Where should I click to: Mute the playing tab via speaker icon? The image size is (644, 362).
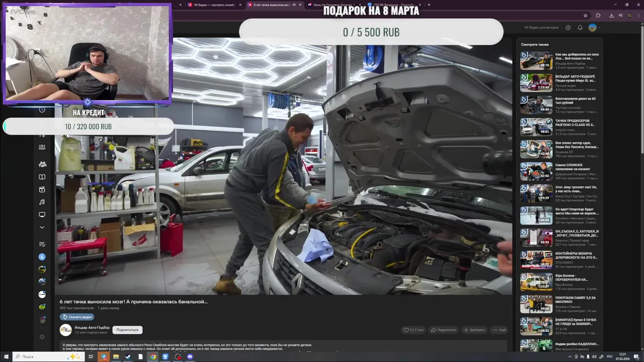[294, 5]
